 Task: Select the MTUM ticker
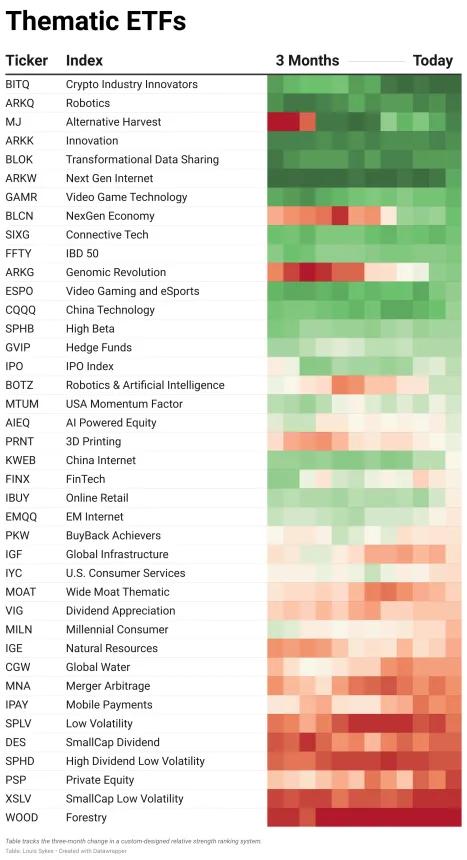(x=22, y=404)
